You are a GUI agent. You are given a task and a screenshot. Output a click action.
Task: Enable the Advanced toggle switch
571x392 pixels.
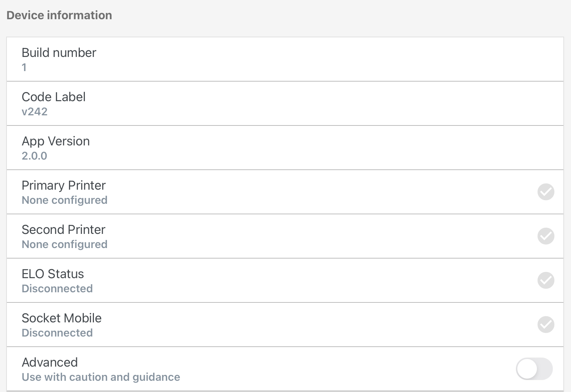[x=534, y=369]
